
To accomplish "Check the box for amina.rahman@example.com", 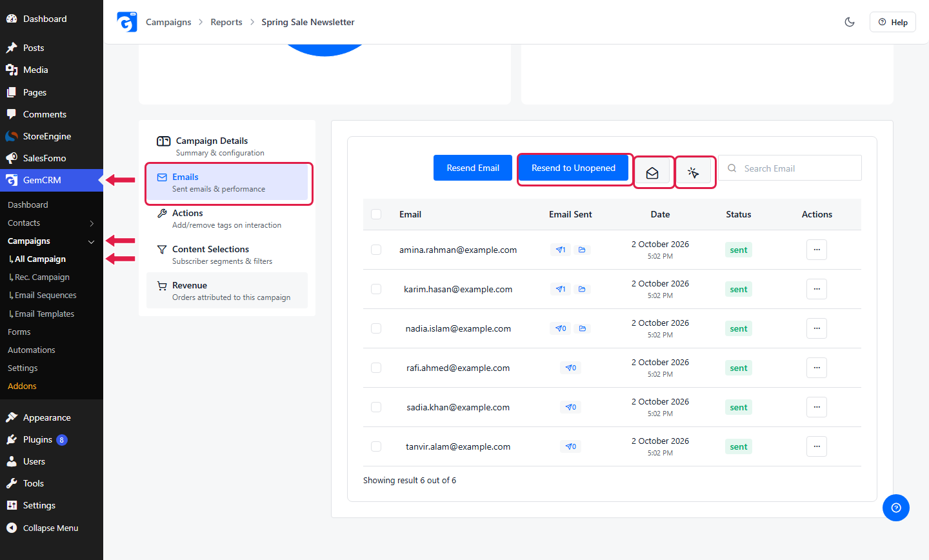I will coord(376,250).
